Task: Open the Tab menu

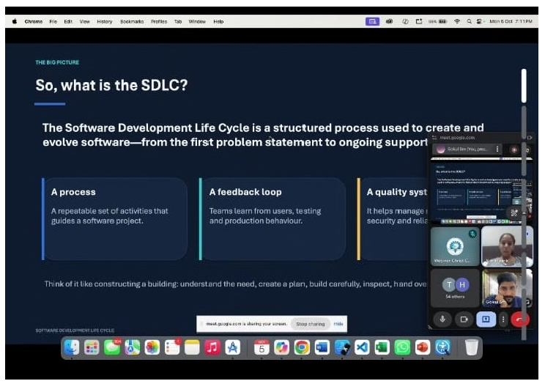Action: coord(178,21)
